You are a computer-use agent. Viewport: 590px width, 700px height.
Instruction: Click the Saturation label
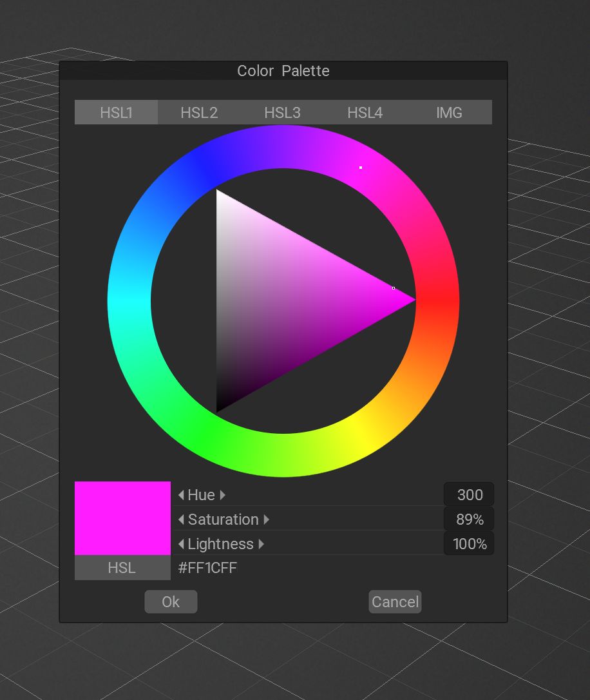(224, 520)
